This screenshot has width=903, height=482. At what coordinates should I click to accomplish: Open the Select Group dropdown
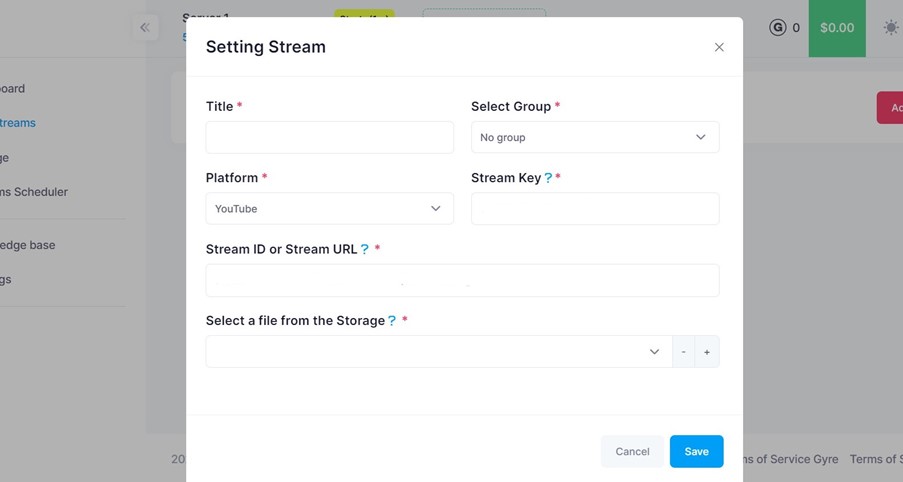click(x=594, y=137)
